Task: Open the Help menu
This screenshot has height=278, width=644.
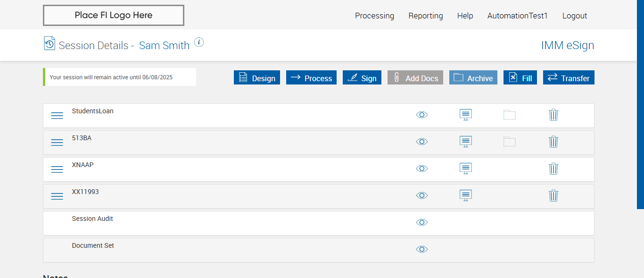Action: tap(465, 16)
